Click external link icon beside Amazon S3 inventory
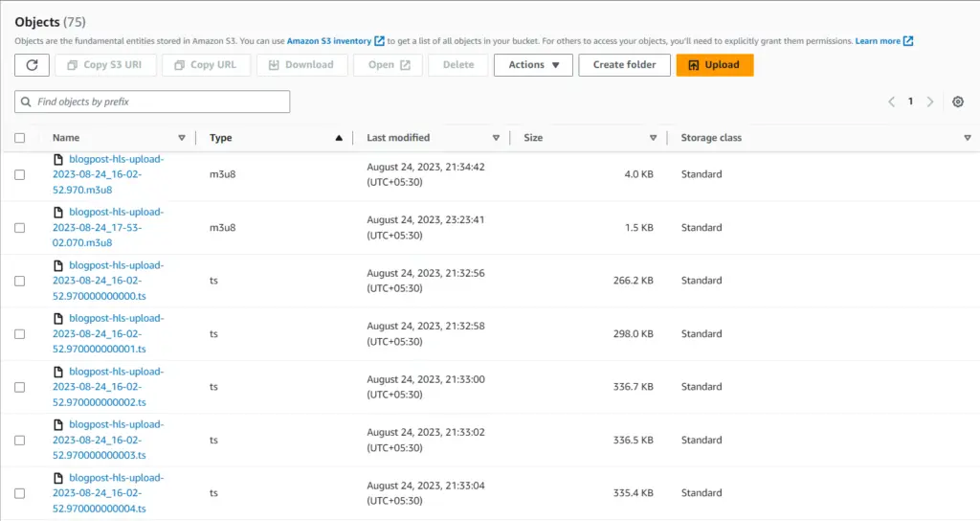980x521 pixels. coord(379,41)
